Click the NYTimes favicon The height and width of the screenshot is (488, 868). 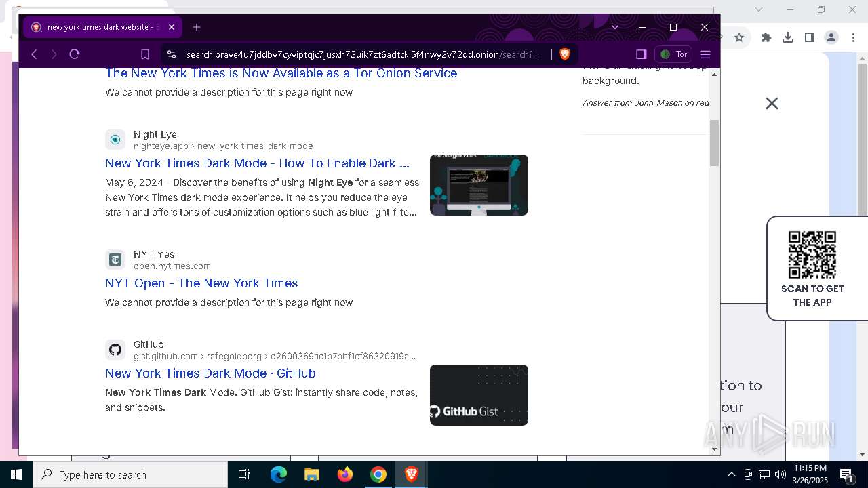115,260
